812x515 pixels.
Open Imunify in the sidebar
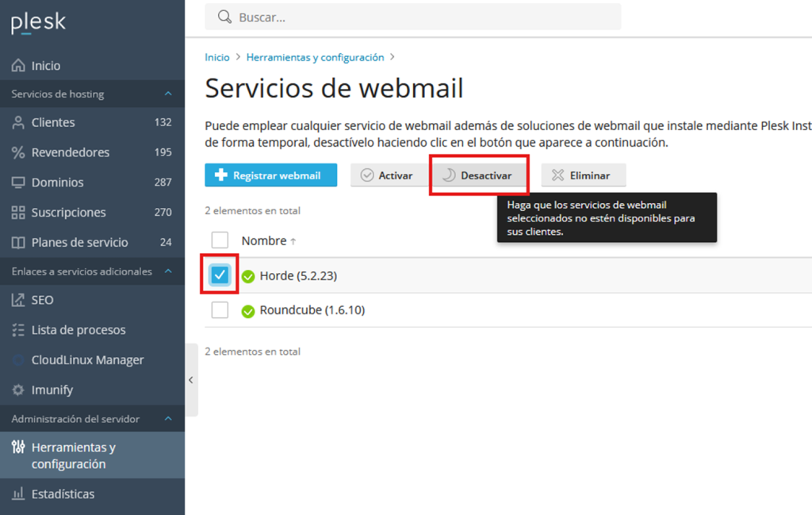click(92, 390)
